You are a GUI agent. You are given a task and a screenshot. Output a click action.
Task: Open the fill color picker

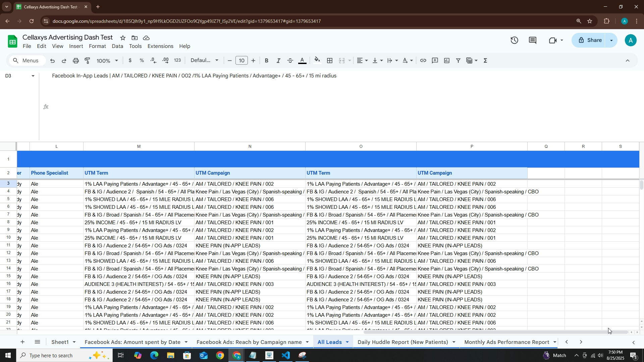(x=317, y=61)
